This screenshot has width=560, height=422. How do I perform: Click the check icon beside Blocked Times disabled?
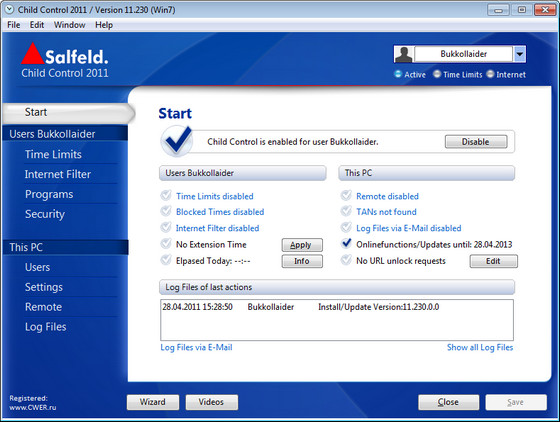point(166,211)
